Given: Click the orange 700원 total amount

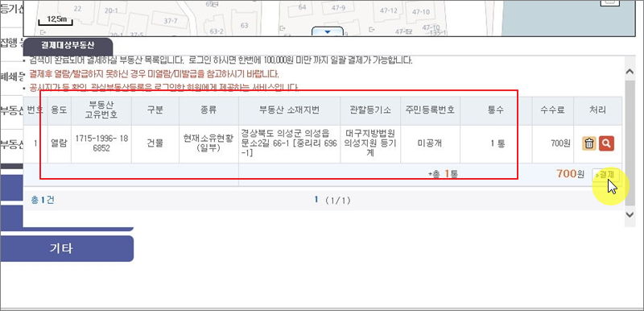Looking at the screenshot, I should click(570, 174).
